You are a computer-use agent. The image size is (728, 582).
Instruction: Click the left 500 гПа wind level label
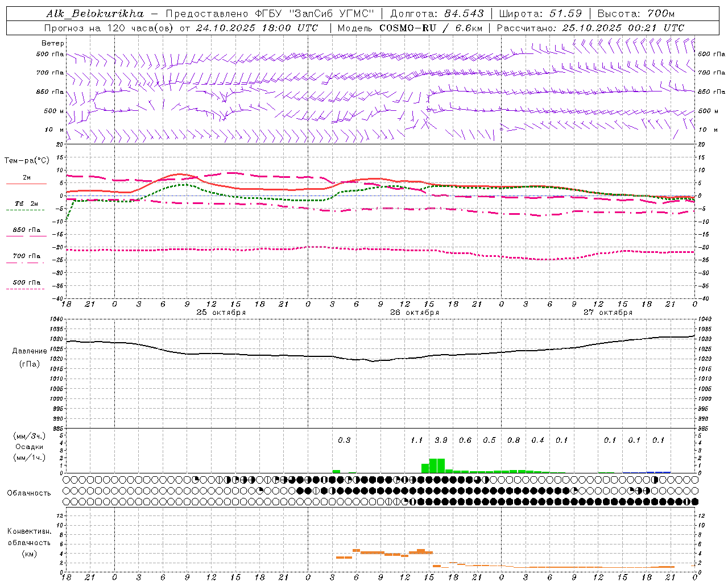point(50,55)
